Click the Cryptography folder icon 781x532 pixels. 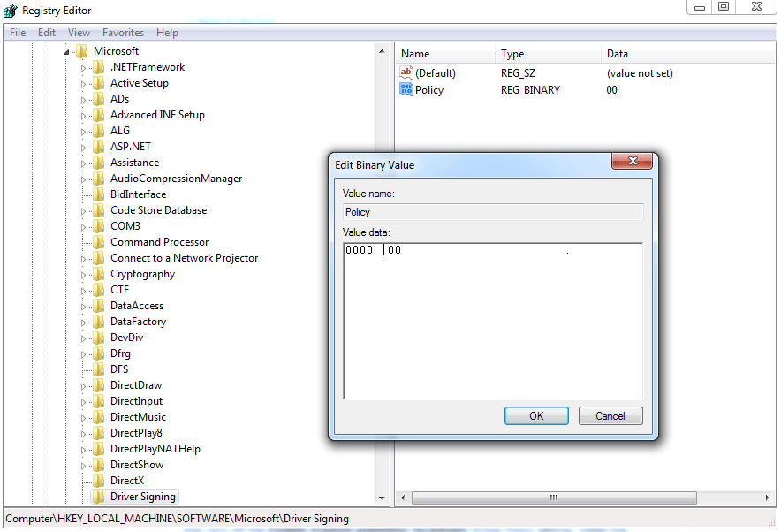pos(99,275)
